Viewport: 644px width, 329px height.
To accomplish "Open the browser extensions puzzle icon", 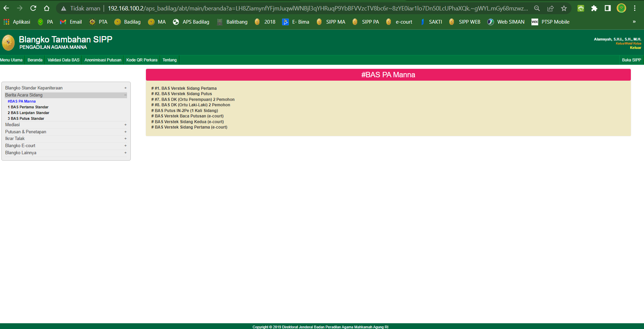I will (x=594, y=8).
